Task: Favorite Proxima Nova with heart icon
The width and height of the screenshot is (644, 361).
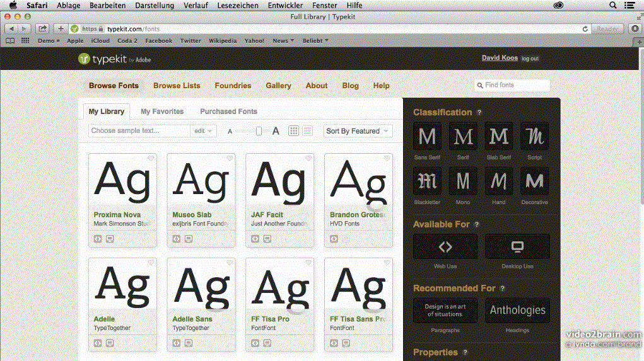Action: [151, 158]
